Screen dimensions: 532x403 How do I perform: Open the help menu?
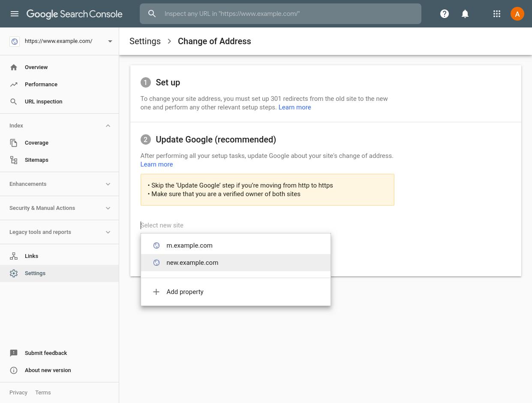tap(445, 13)
